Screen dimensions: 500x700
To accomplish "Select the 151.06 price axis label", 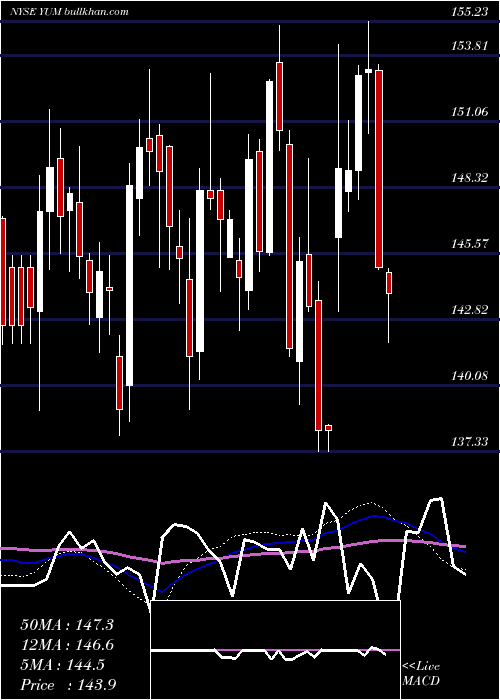I will 470,112.
